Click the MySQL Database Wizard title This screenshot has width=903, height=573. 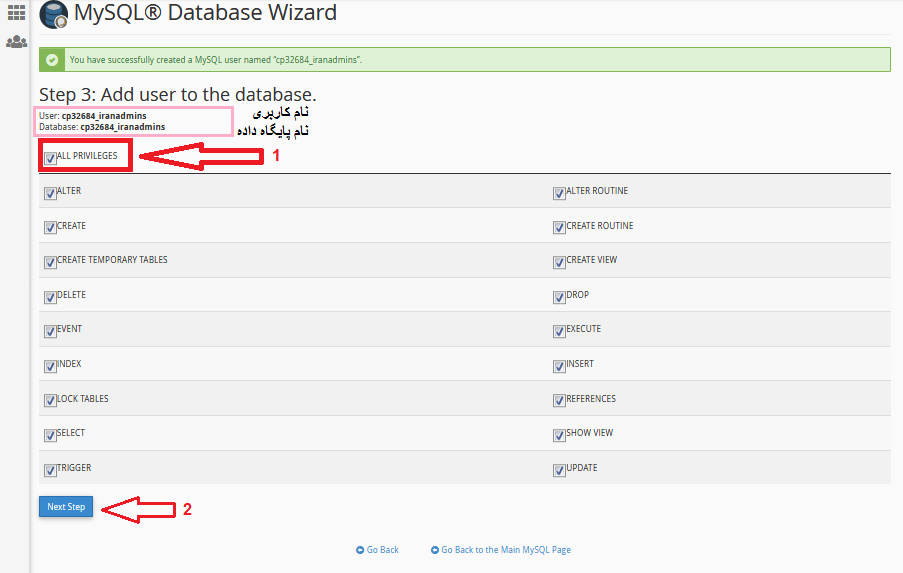point(205,13)
